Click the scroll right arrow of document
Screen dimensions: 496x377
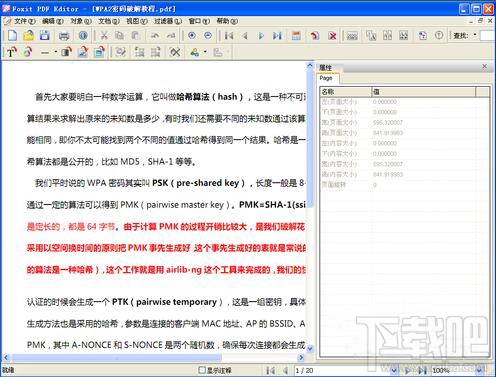tap(301, 358)
